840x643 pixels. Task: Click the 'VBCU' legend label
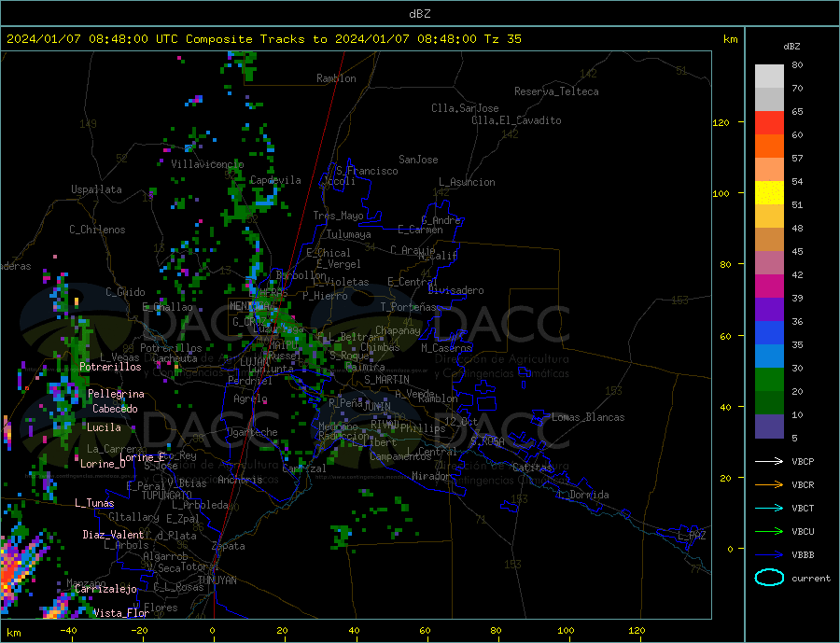803,532
